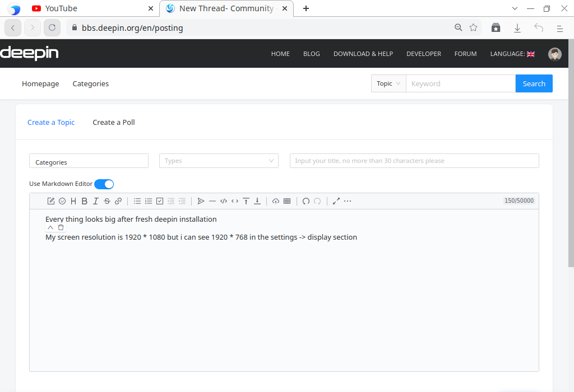This screenshot has width=574, height=392.
Task: Insert a blockquote from the toolbar
Action: pos(201,201)
